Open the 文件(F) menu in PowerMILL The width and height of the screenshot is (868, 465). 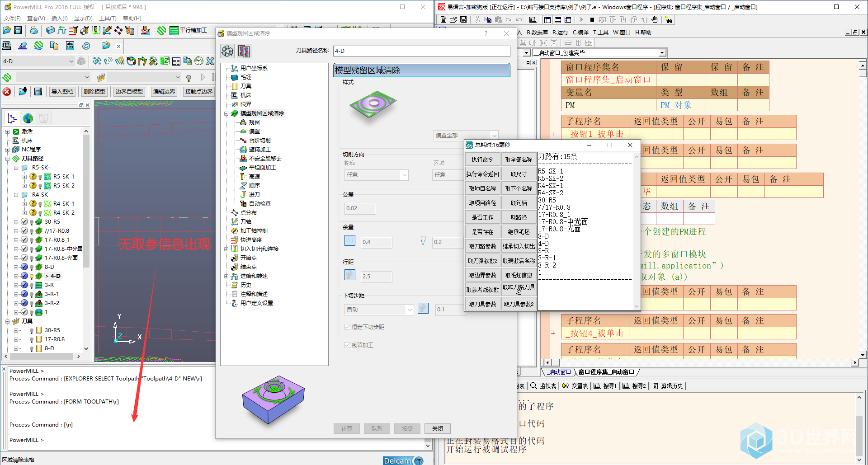(12, 18)
